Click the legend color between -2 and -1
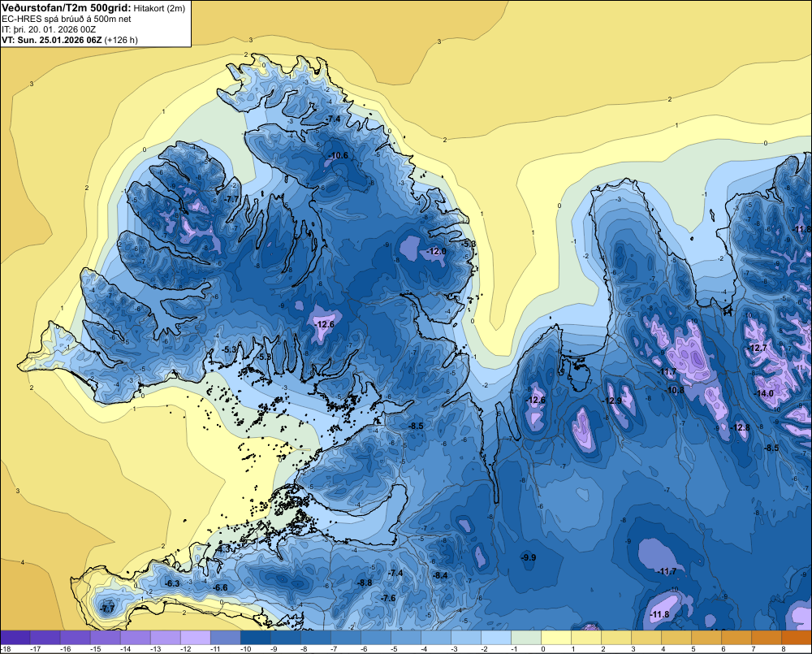 click(x=495, y=638)
